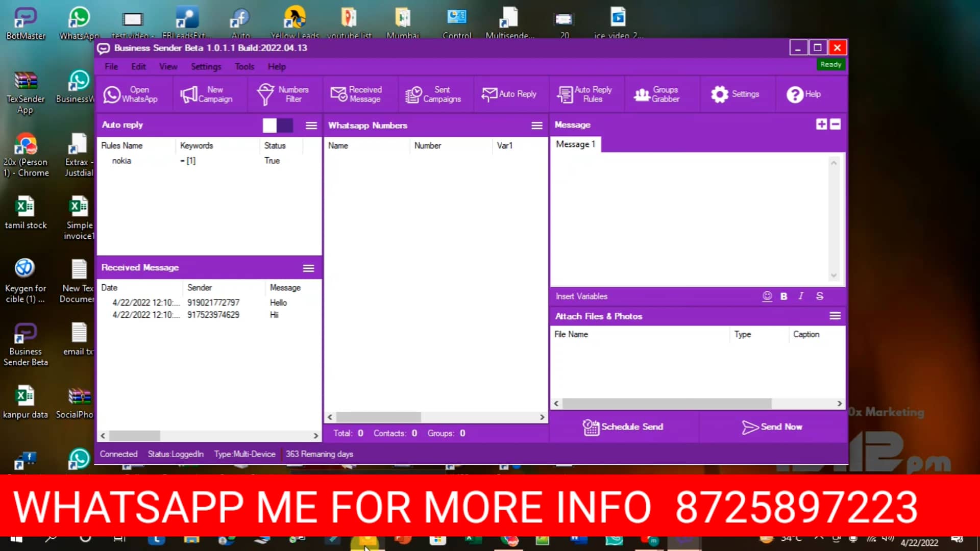Screen dimensions: 980x551
Task: Toggle the Auto reply on/off switch
Action: pos(278,125)
